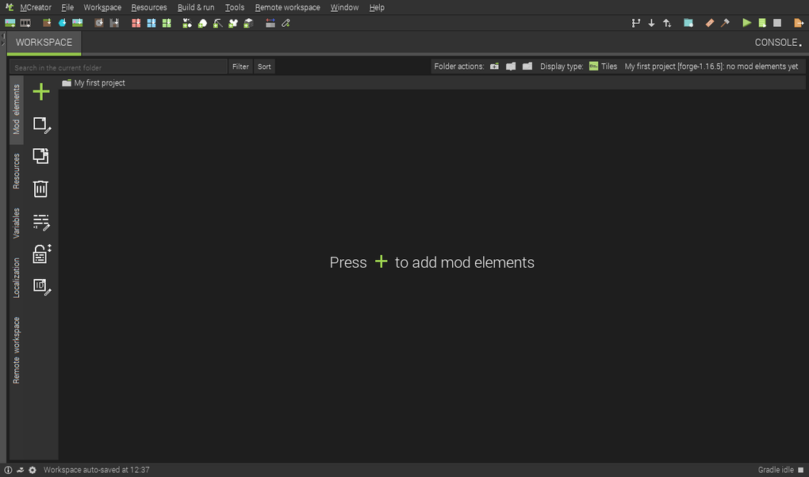Click the trash can delete element icon
809x477 pixels.
pos(41,188)
